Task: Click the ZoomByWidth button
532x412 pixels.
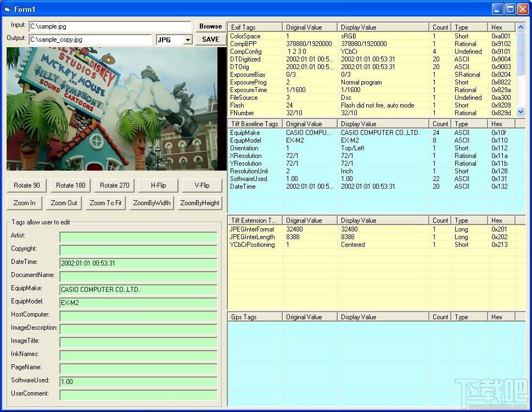Action: click(x=152, y=203)
